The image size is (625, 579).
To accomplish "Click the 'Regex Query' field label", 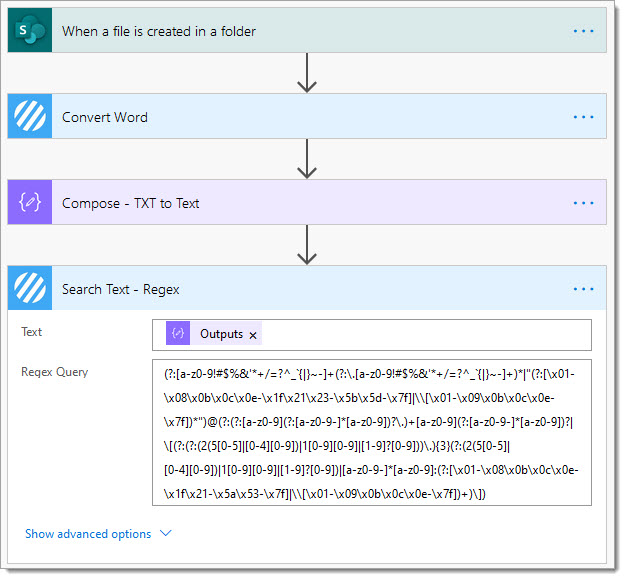I will 55,372.
